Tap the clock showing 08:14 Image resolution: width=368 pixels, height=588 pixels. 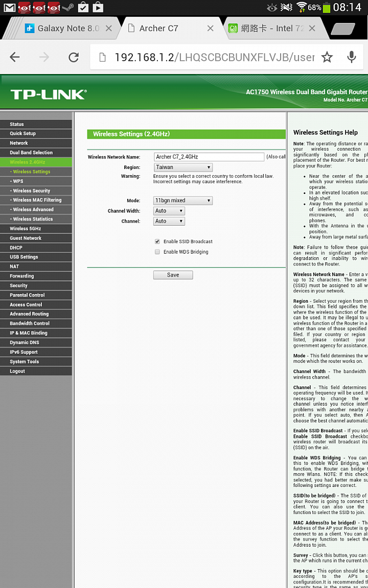(348, 8)
